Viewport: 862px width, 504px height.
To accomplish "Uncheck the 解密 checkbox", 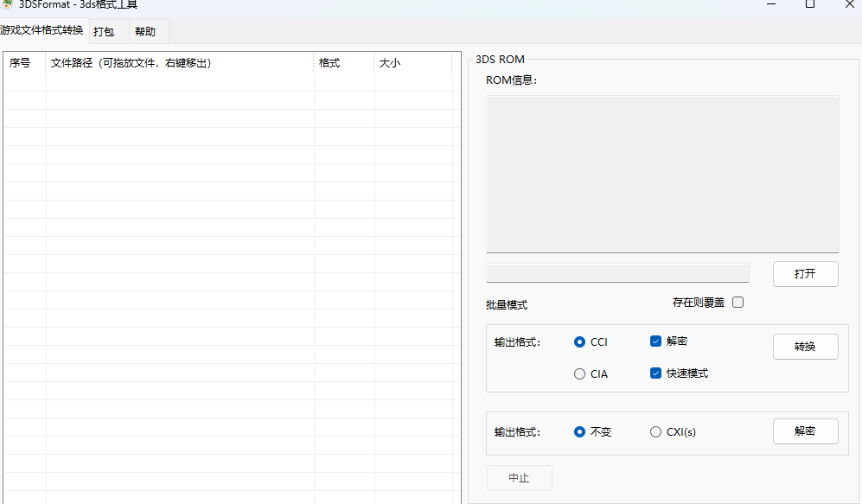I will 655,341.
